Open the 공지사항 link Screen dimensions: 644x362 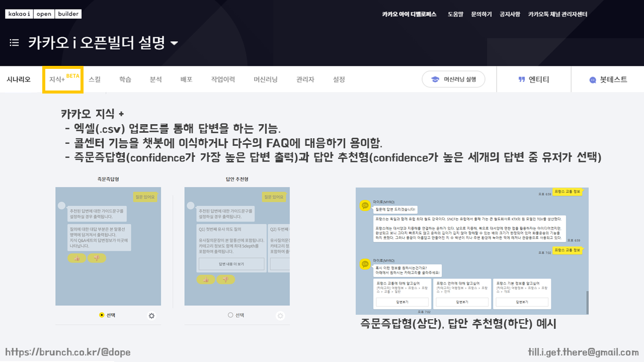coord(510,14)
